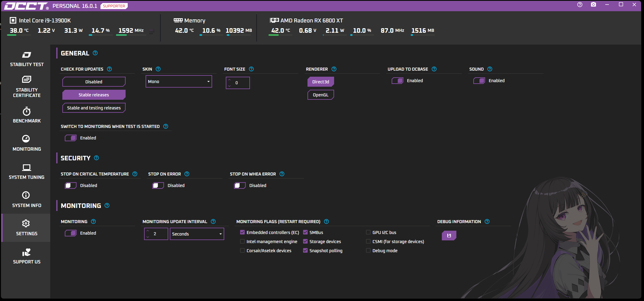Show help for Font Size
Image resolution: width=644 pixels, height=301 pixels.
[251, 69]
